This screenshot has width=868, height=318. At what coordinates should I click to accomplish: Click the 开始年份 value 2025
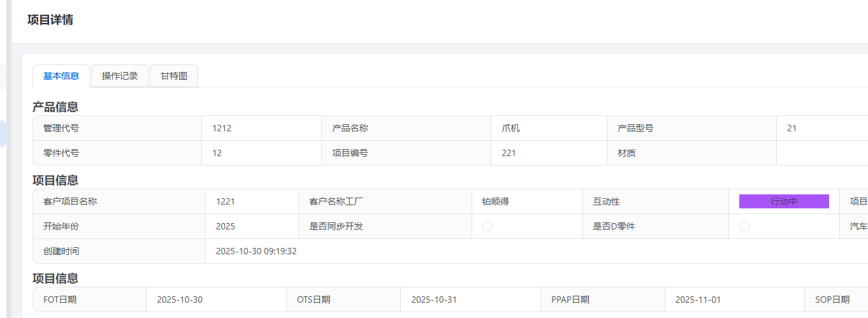(x=226, y=226)
